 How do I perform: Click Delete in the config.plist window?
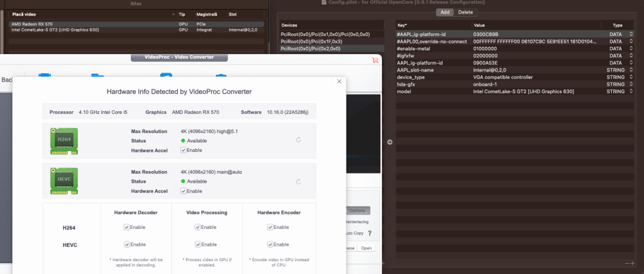(466, 12)
